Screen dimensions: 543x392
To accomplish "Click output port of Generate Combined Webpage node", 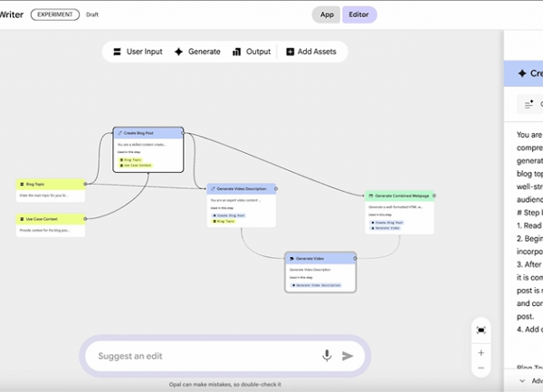I will point(433,196).
